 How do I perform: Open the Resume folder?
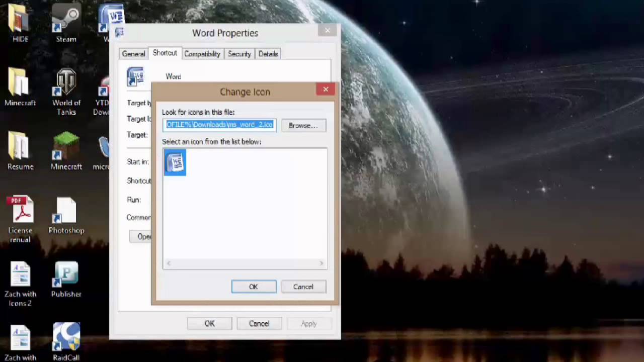pos(20,151)
